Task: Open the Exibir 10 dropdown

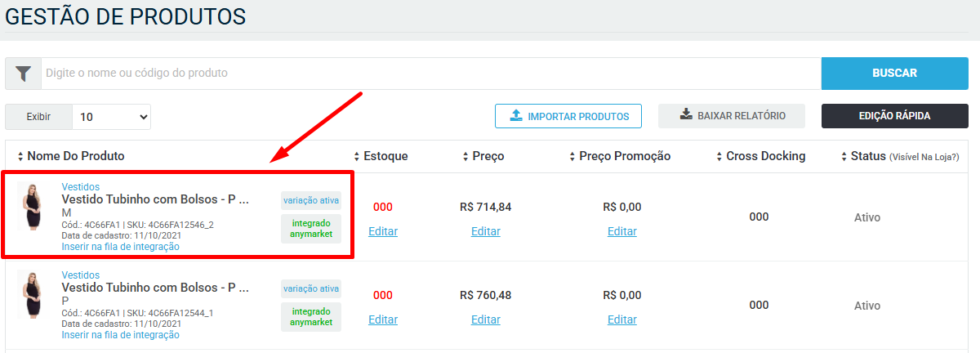Action: click(x=112, y=117)
